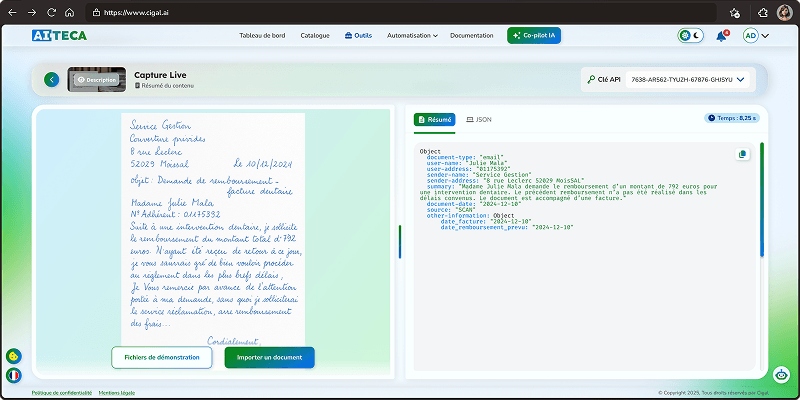The width and height of the screenshot is (800, 400).
Task: Open the browser profile avatar
Action: pyautogui.click(x=784, y=13)
